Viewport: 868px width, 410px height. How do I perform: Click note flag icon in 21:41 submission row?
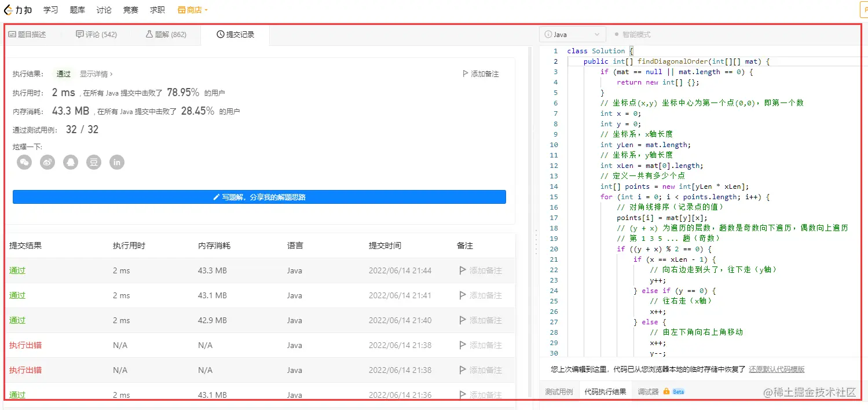(x=462, y=295)
